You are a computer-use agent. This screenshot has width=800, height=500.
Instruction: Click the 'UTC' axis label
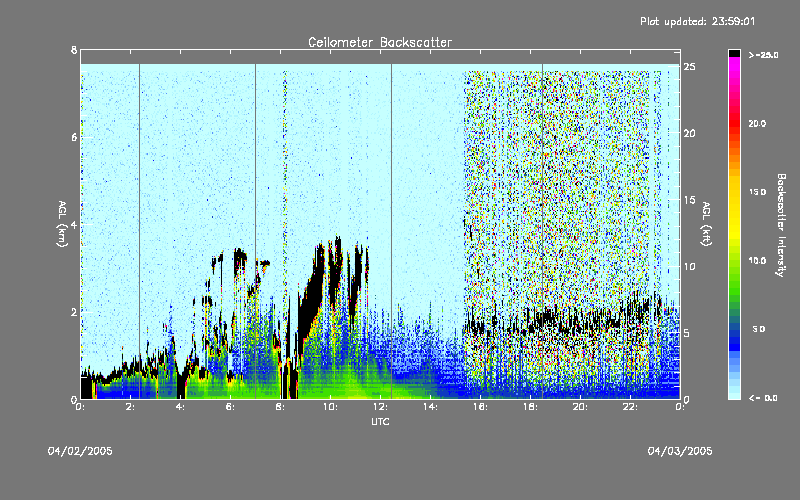380,421
